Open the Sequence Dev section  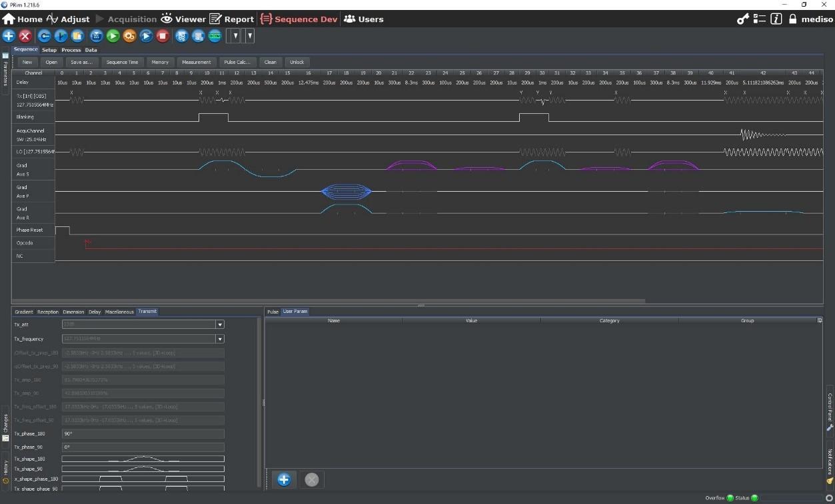(299, 19)
